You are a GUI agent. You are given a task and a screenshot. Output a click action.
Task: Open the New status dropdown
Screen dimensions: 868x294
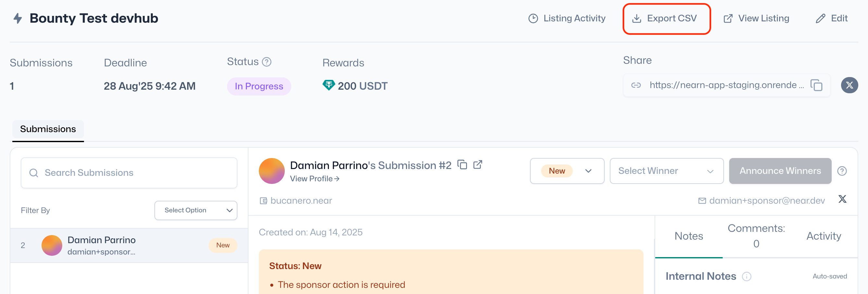click(x=567, y=171)
